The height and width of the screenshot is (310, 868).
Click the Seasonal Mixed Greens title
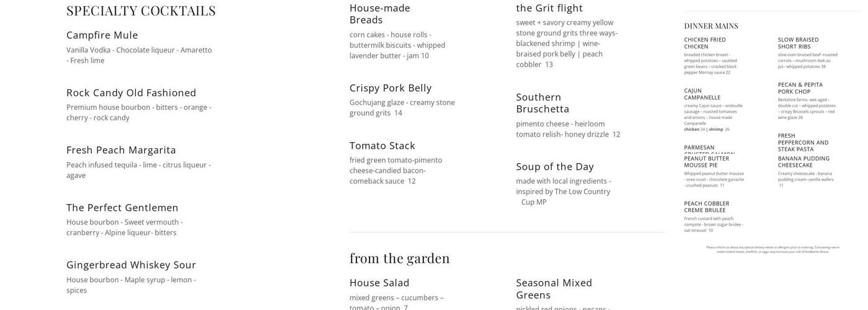(554, 288)
